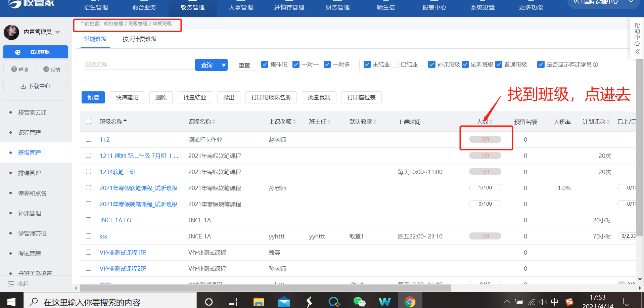Open the 更多功能 top menu
This screenshot has width=644, height=308.
(531, 7)
